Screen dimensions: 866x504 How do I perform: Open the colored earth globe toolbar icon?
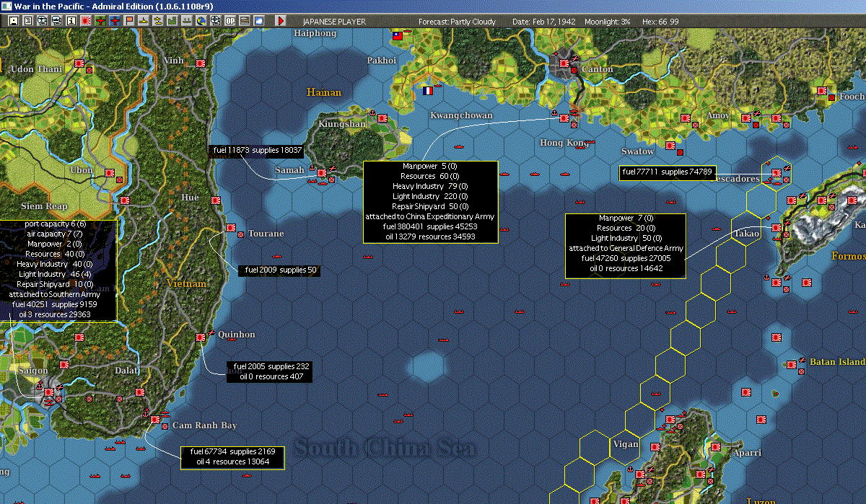pyautogui.click(x=201, y=21)
